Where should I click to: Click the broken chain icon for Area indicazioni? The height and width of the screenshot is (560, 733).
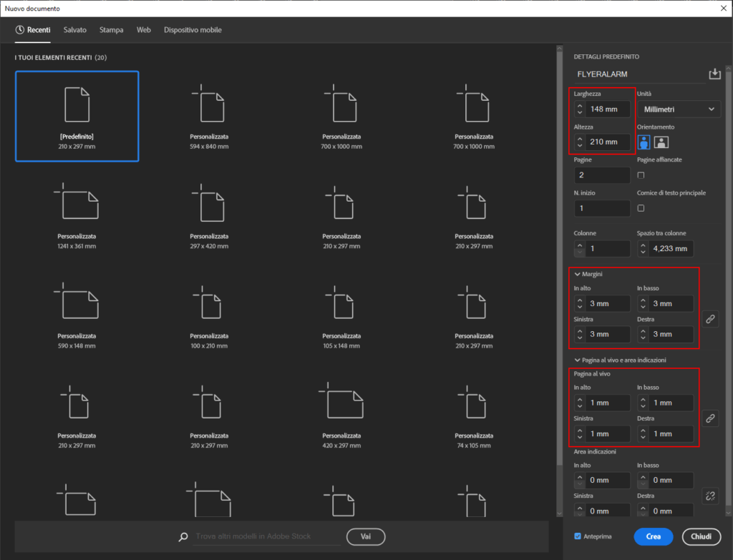pyautogui.click(x=710, y=496)
